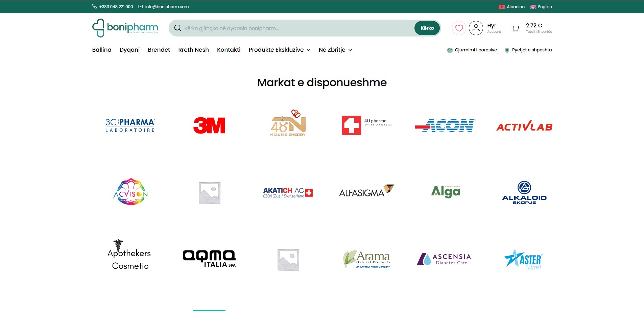644x311 pixels.
Task: Select the English flag icon
Action: pyautogui.click(x=533, y=7)
